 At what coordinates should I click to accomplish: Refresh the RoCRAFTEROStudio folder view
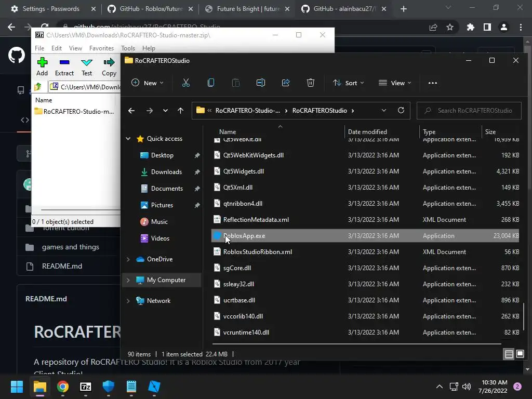[401, 110]
